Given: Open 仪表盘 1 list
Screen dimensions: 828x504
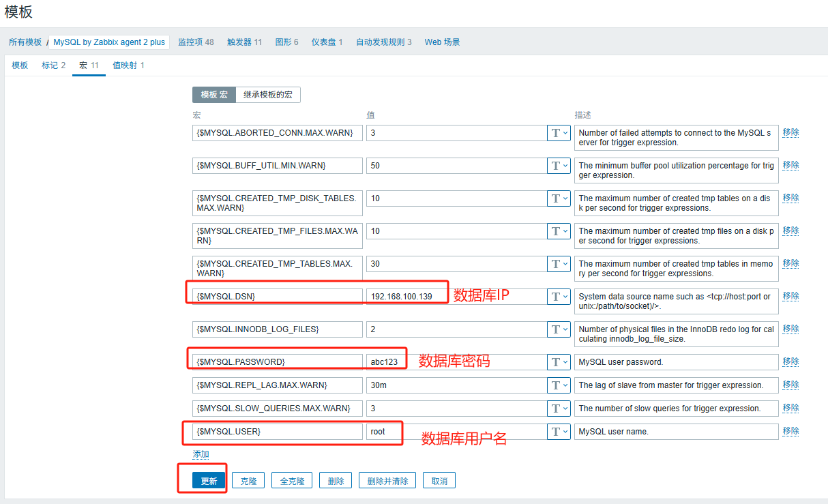Looking at the screenshot, I should [x=327, y=42].
